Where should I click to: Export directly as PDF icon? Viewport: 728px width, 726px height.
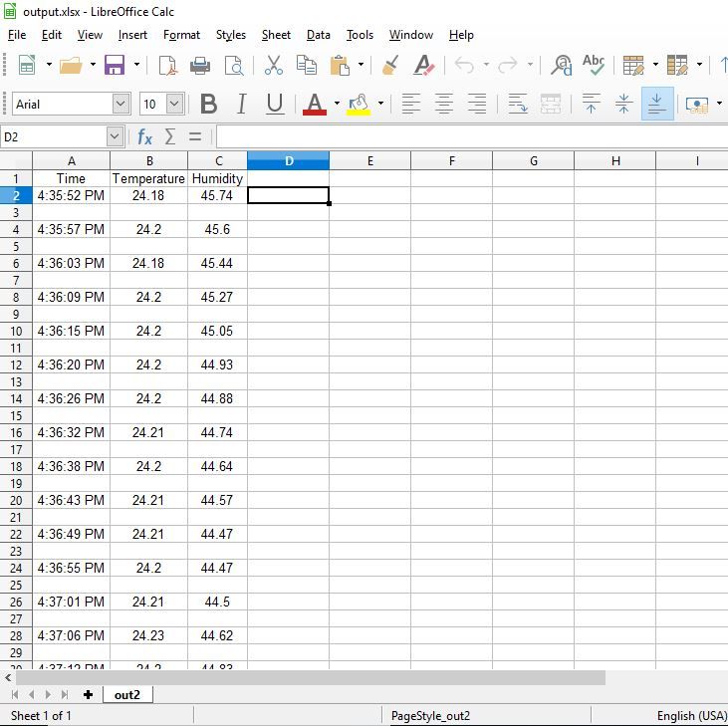pyautogui.click(x=167, y=65)
